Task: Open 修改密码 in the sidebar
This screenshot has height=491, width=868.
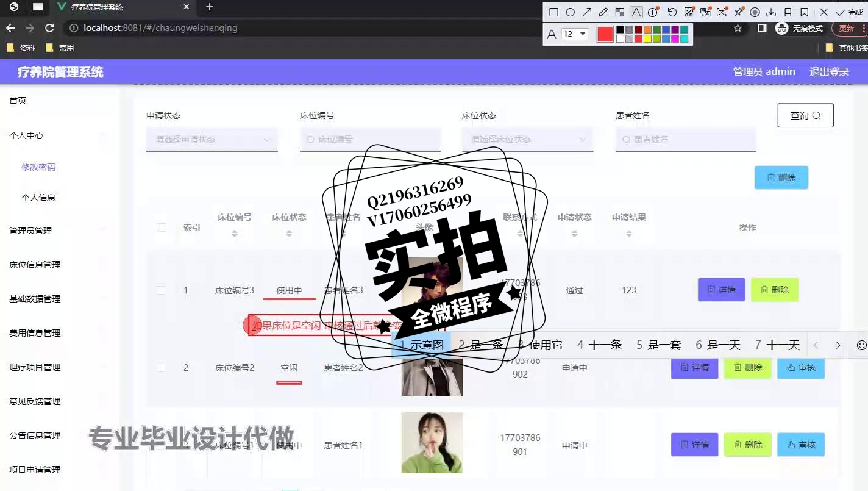Action: [38, 167]
